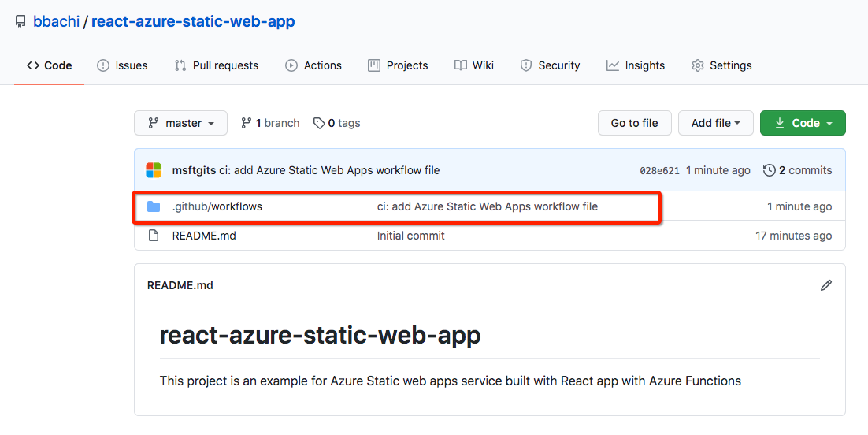Open the Settings tab
This screenshot has width=868, height=435.
tap(721, 65)
